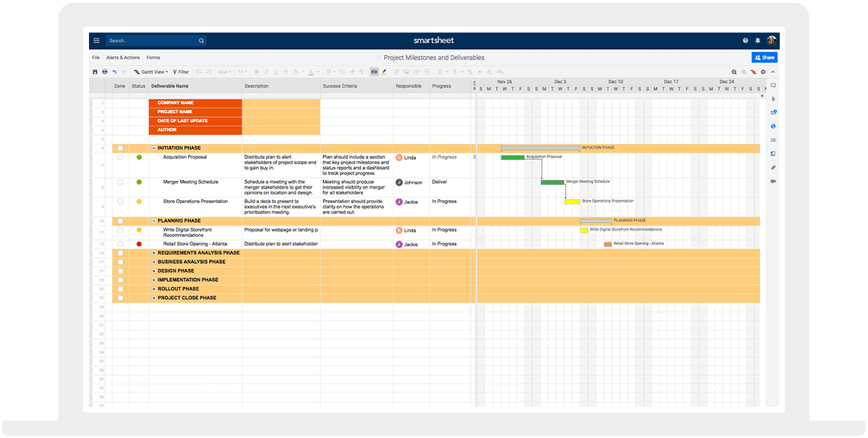The height and width of the screenshot is (438, 868).
Task: Click the highlight changes pencil icon
Action: pos(384,72)
